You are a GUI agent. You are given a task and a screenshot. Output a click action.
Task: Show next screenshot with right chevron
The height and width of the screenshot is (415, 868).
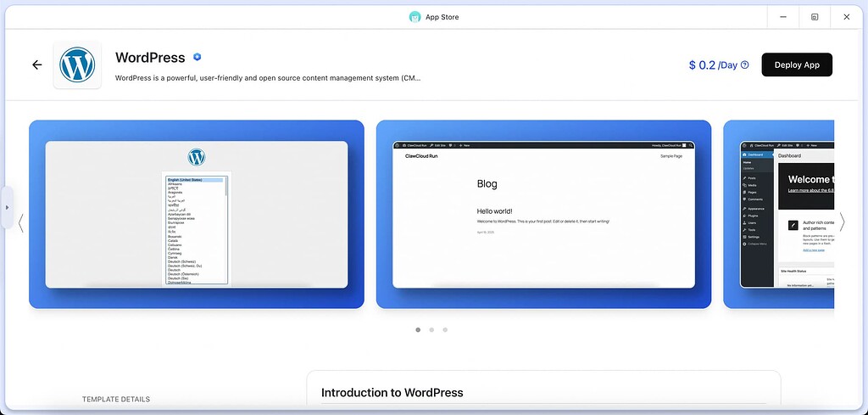coord(842,222)
